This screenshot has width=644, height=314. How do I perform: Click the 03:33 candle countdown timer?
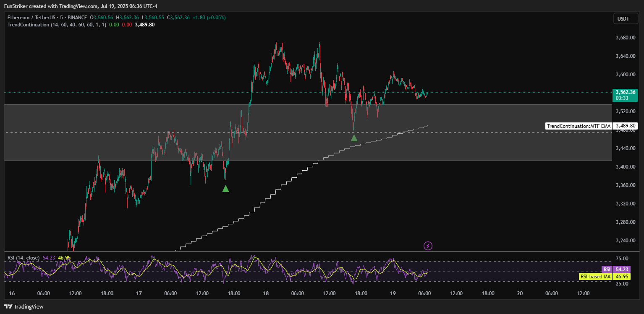pyautogui.click(x=622, y=98)
